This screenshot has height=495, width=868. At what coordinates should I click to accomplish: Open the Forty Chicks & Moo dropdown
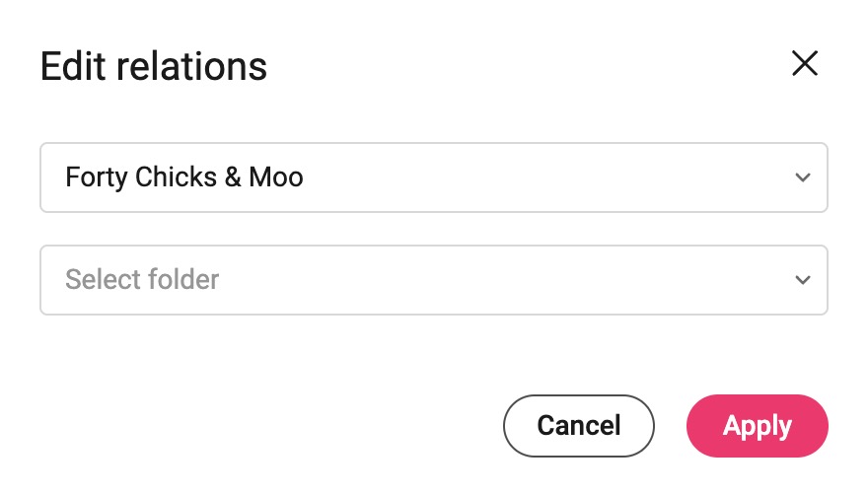tap(433, 177)
